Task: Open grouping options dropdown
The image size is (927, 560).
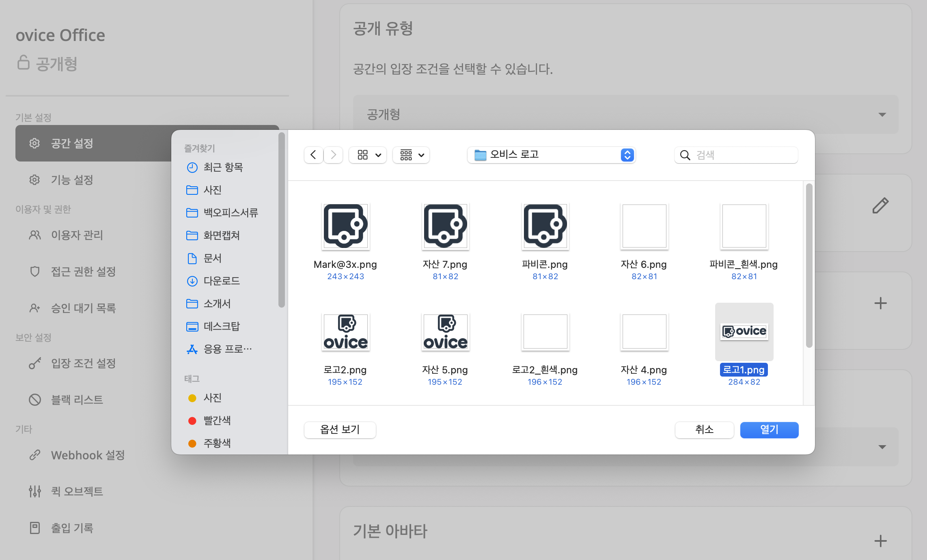Action: 411,155
